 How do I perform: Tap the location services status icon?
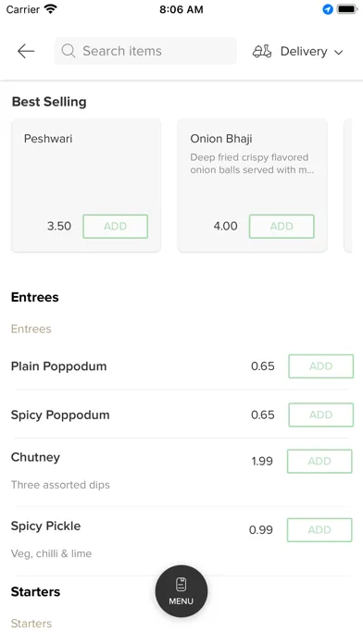pyautogui.click(x=328, y=9)
